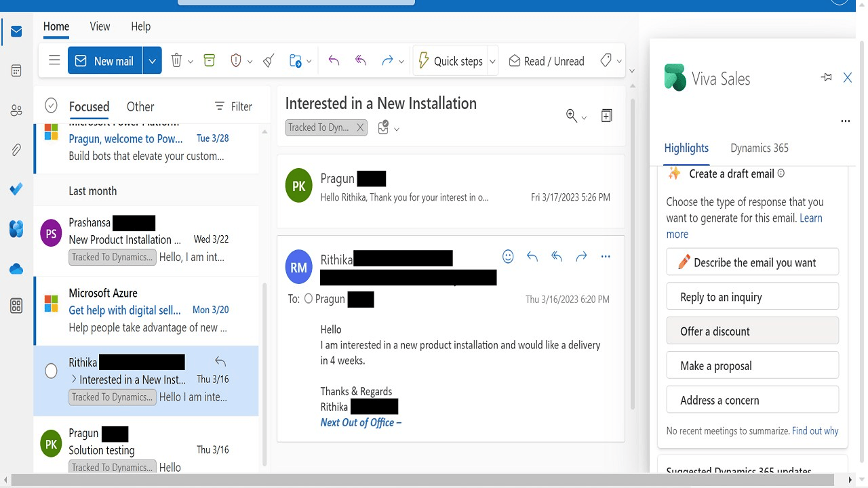Open the Quick steps dropdown chevron
This screenshot has height=488, width=868.
[x=492, y=61]
